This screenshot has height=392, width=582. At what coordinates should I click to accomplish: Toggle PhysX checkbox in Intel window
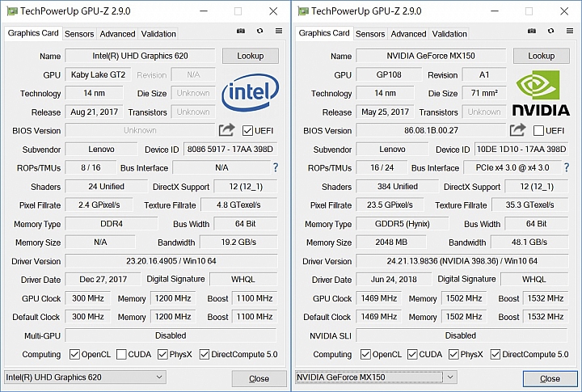pos(162,355)
